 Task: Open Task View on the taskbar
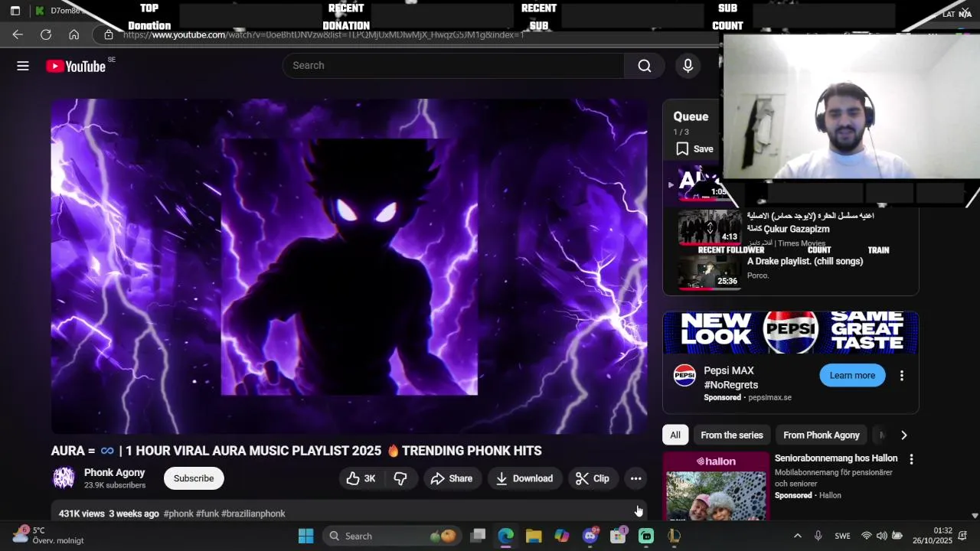pyautogui.click(x=478, y=536)
